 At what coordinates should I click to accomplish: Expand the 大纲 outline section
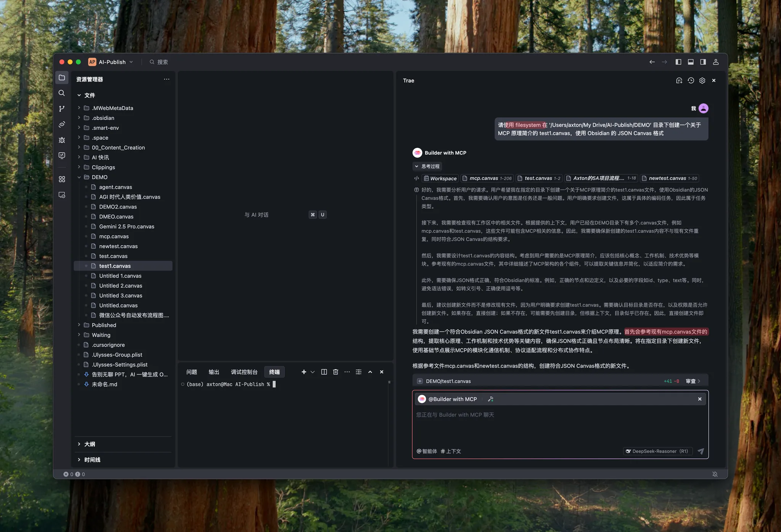click(90, 444)
